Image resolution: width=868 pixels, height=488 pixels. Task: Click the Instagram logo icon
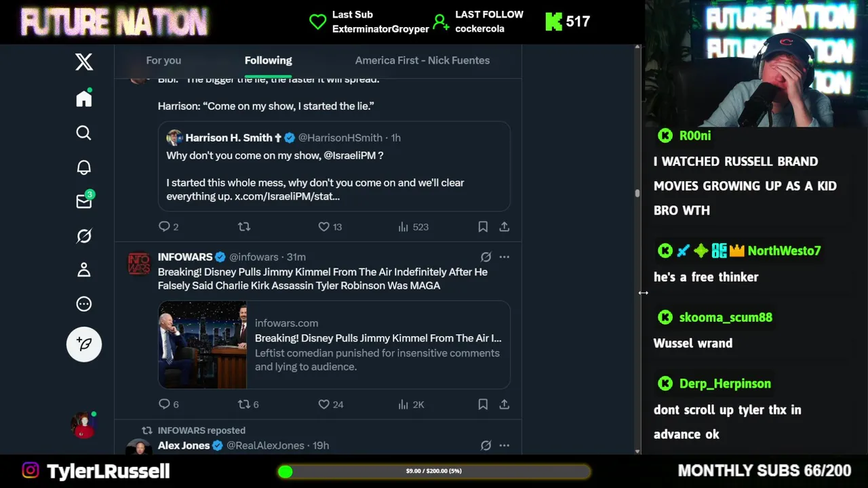tap(31, 470)
